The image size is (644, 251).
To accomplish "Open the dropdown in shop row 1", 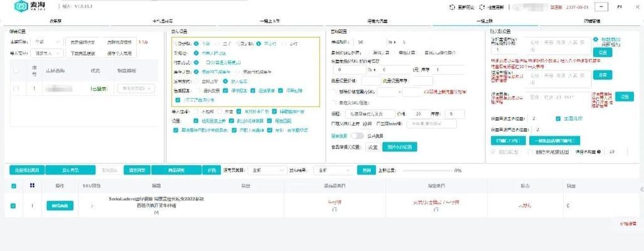I will point(136,88).
